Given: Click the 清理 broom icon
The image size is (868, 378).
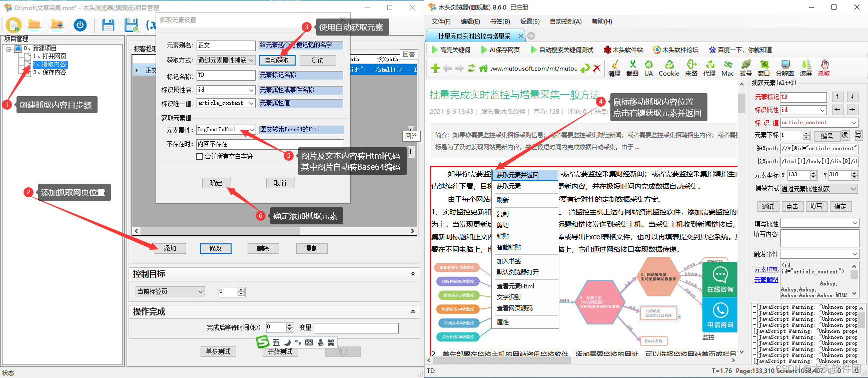Looking at the screenshot, I should pyautogui.click(x=614, y=68).
